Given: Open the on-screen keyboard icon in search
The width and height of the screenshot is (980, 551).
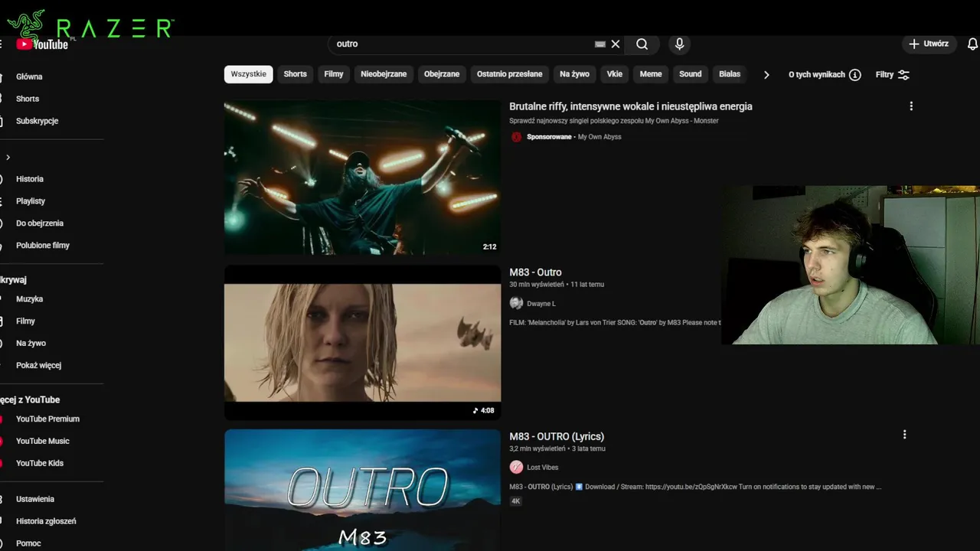Looking at the screenshot, I should click(600, 44).
